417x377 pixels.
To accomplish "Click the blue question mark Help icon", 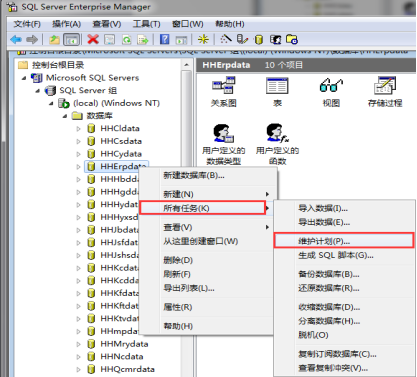I will click(165, 40).
